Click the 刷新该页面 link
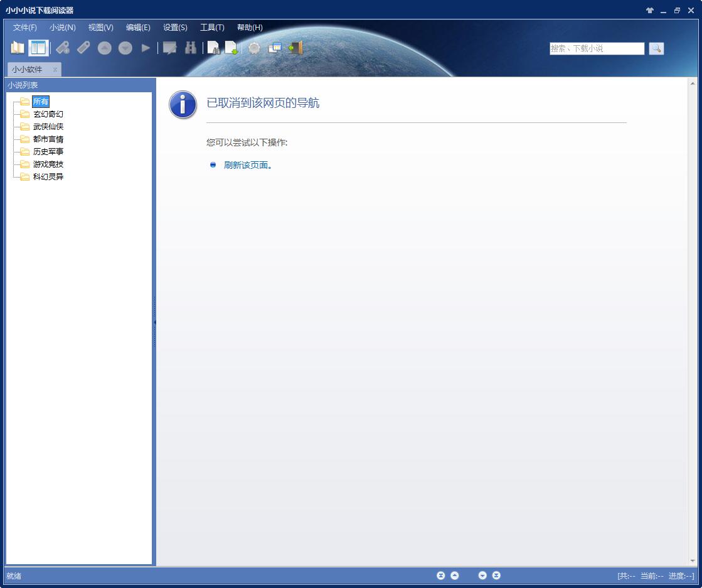 (x=248, y=165)
